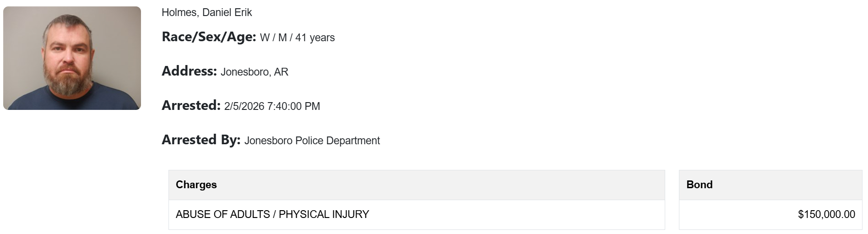Click the race value W
Screen dimensions: 868x234
pos(265,38)
